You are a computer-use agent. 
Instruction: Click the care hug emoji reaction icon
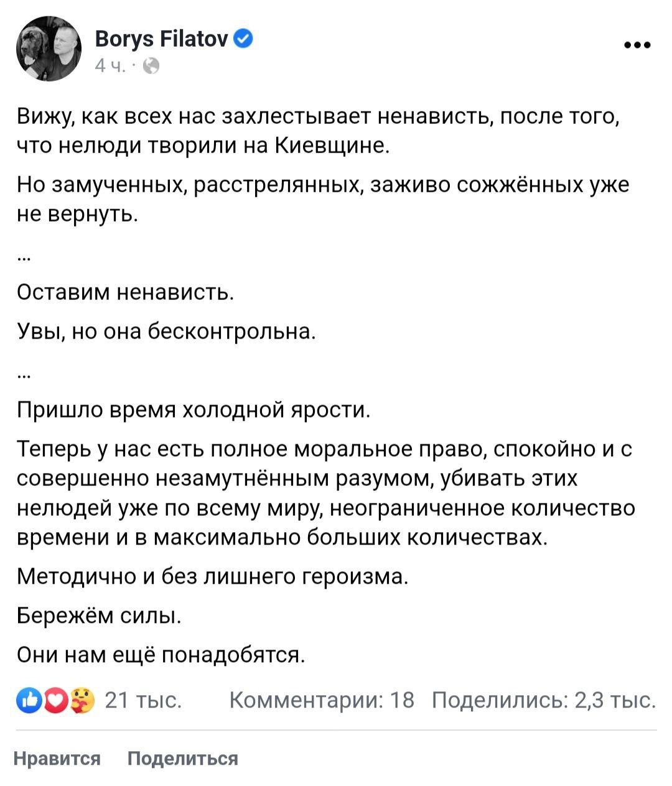pyautogui.click(x=82, y=700)
